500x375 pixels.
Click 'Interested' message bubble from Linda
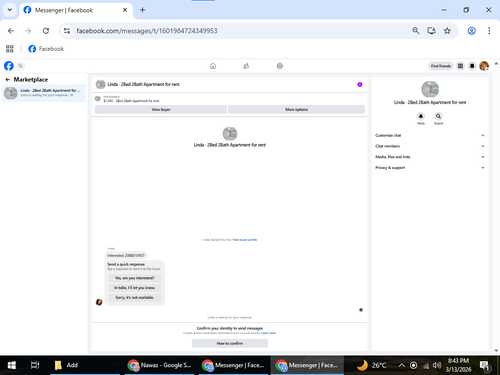click(126, 255)
